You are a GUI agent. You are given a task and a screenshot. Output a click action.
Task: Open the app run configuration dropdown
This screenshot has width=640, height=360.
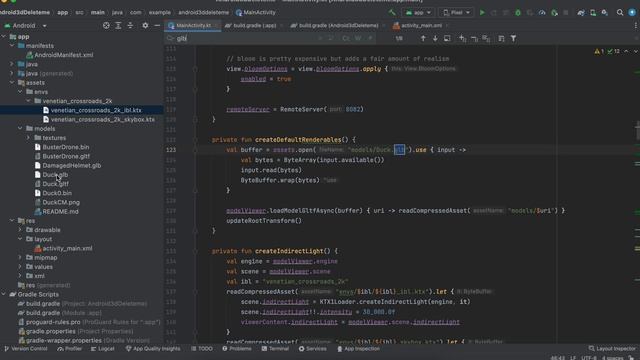pos(418,13)
